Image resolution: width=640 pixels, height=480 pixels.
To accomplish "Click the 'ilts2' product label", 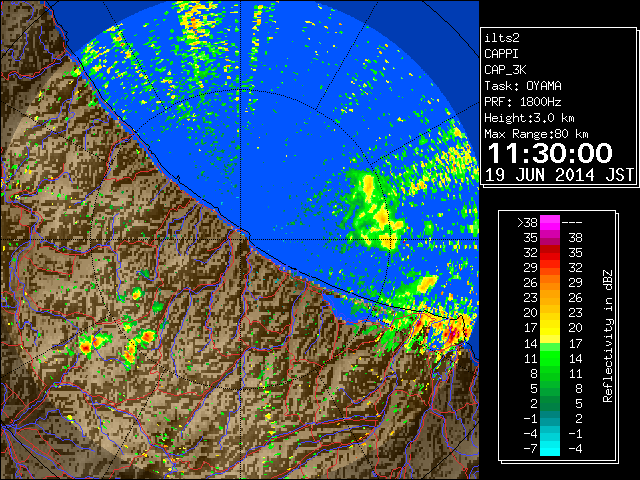I will (502, 38).
